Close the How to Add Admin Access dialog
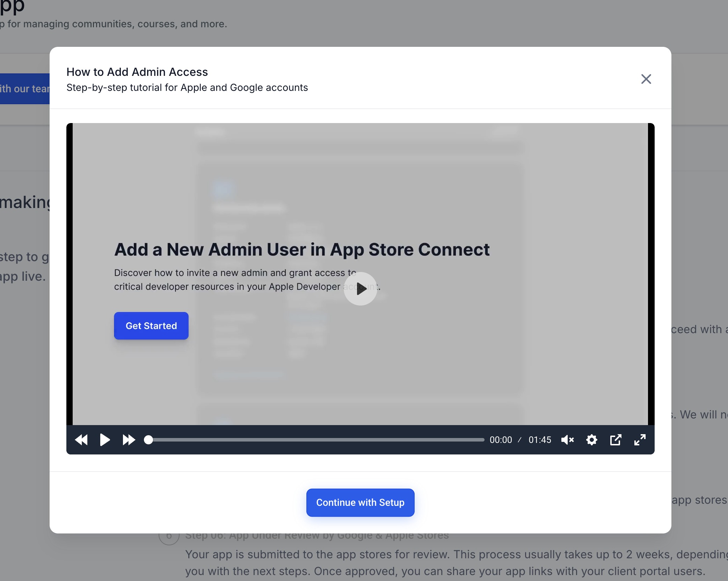 coord(646,79)
